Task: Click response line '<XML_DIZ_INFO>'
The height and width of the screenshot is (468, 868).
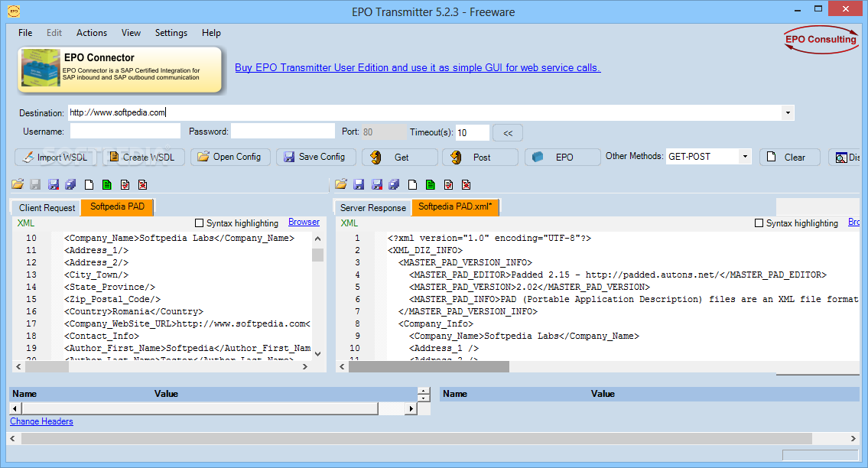Action: click(424, 250)
